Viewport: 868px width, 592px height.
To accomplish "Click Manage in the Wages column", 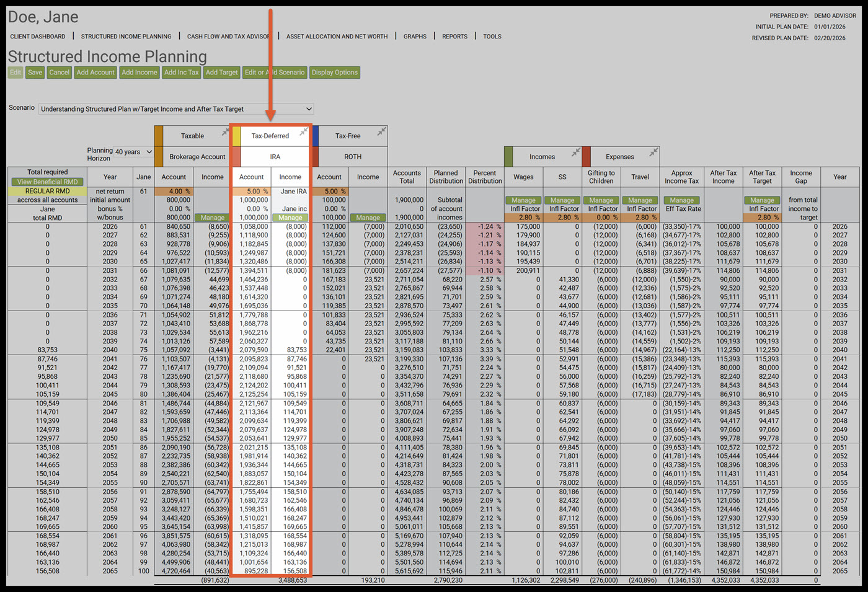I will point(524,200).
